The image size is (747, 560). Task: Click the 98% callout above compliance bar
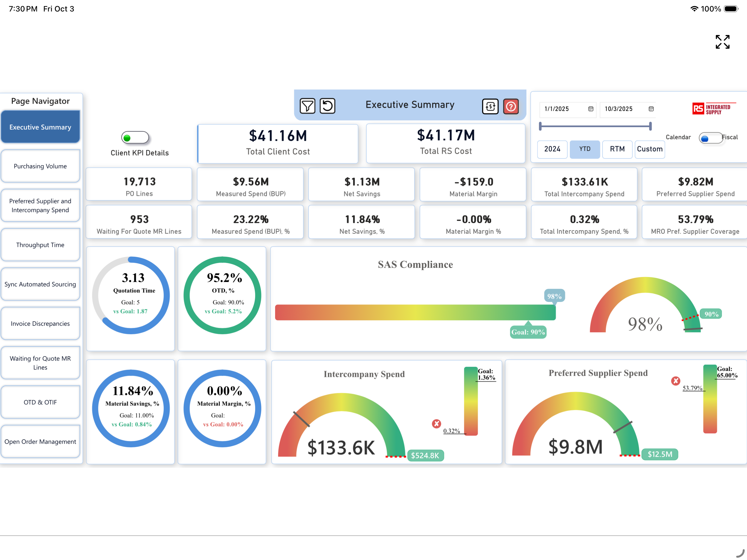[x=554, y=296]
